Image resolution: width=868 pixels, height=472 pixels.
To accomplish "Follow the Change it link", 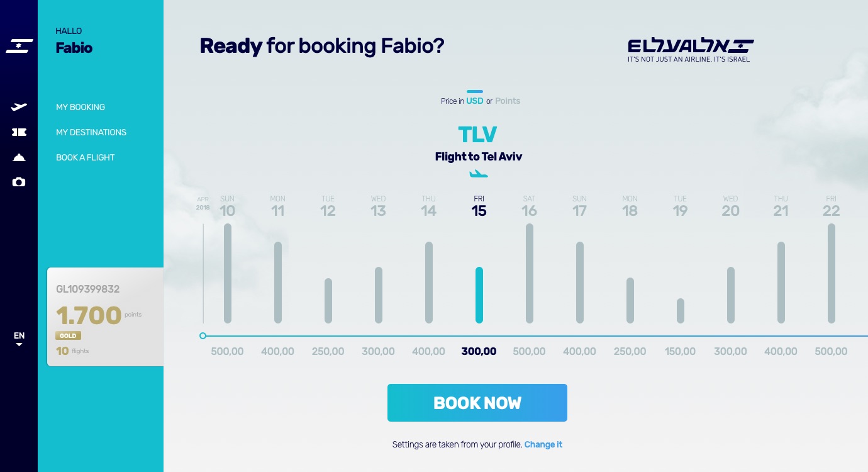I will pyautogui.click(x=543, y=444).
